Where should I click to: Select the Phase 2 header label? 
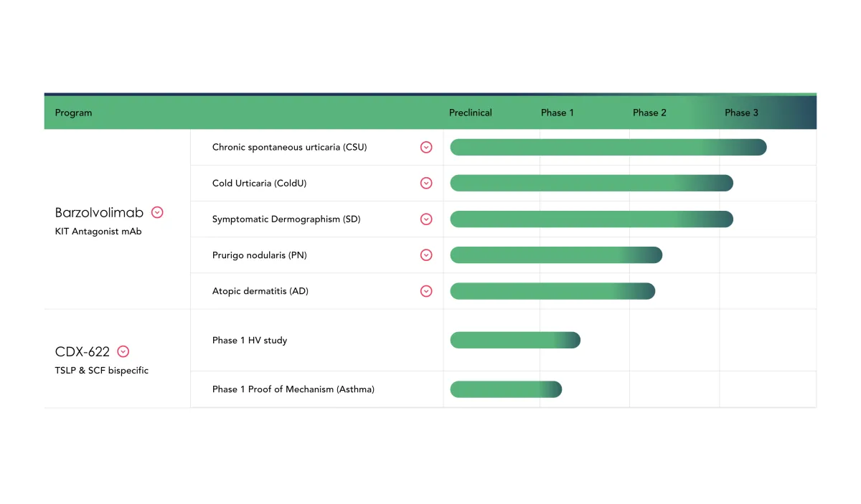649,113
